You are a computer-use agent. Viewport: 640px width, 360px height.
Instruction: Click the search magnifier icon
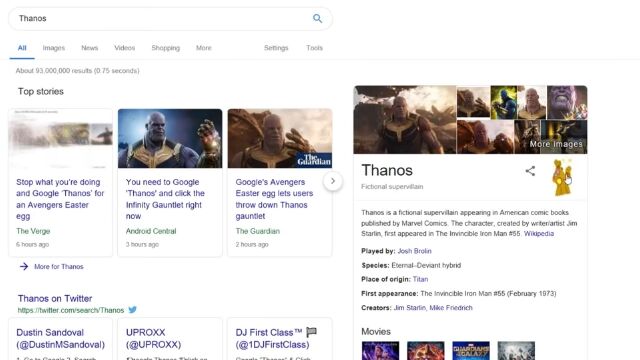pos(317,18)
